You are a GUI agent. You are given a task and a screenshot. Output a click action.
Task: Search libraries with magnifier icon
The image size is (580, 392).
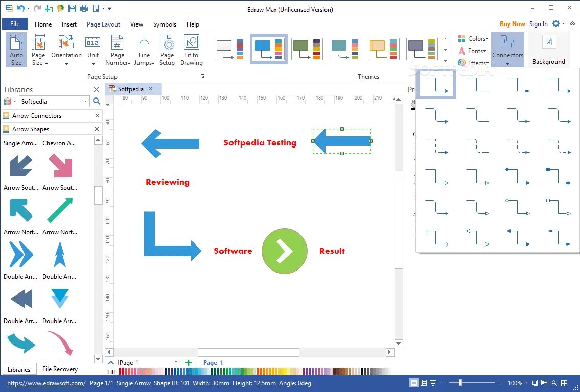pos(97,101)
